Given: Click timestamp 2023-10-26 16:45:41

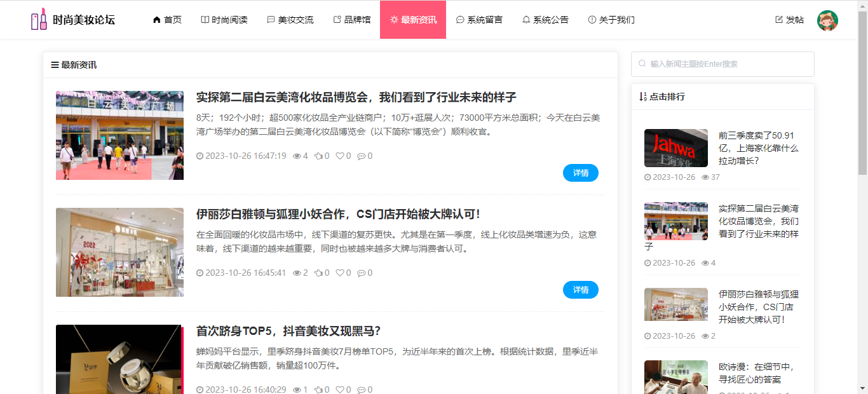Looking at the screenshot, I should pos(246,273).
